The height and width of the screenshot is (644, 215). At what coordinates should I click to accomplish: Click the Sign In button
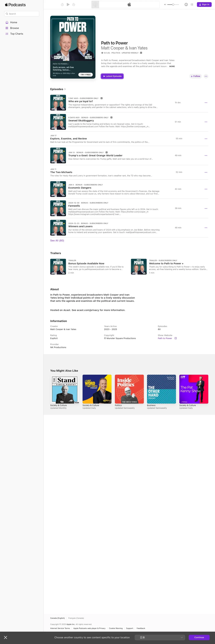coord(204,5)
